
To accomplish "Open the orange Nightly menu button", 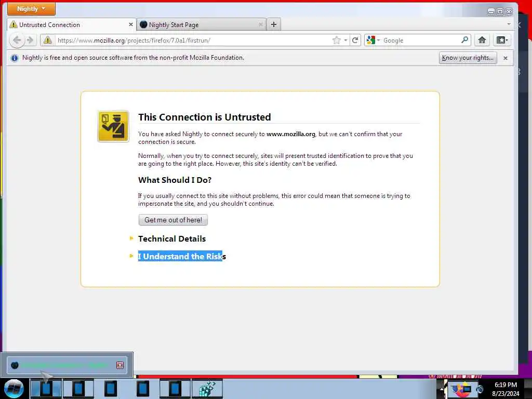I will (31, 9).
